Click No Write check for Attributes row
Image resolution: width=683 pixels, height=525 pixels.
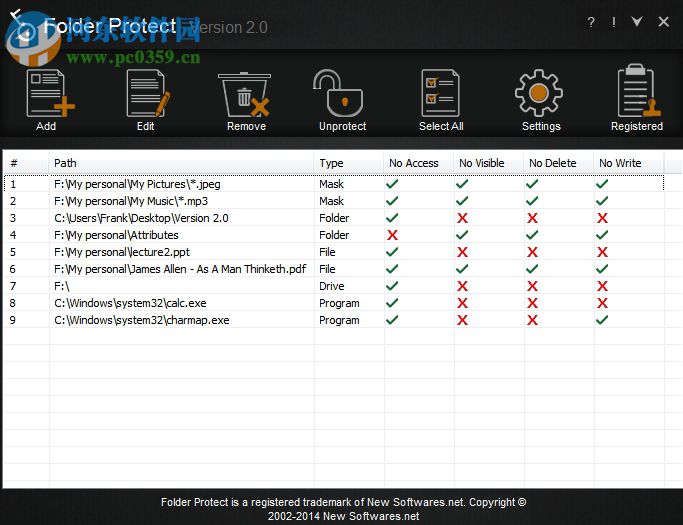point(602,235)
